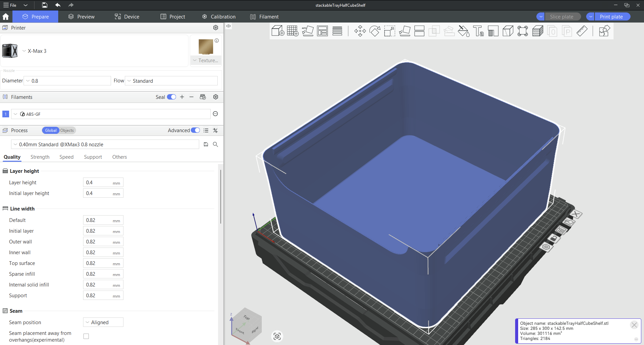Open the Preview tab
644x345 pixels.
[x=81, y=17]
